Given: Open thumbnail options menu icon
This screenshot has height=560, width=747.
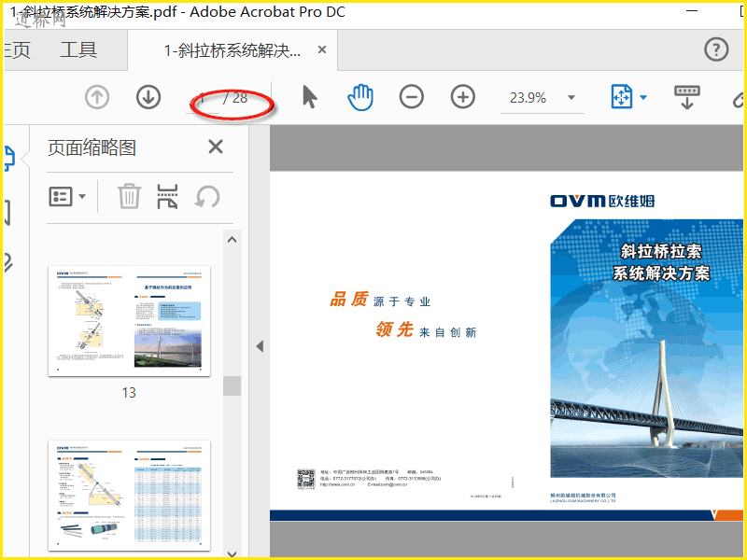Looking at the screenshot, I should coord(61,197).
